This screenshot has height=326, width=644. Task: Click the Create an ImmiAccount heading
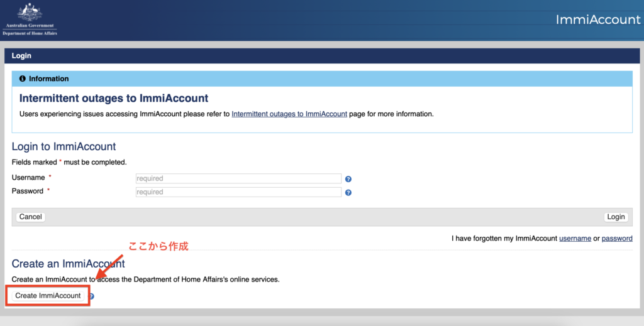click(69, 264)
